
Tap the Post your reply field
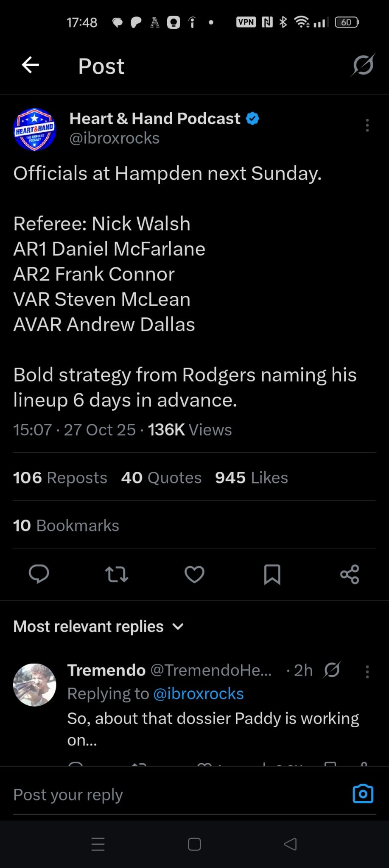170,795
